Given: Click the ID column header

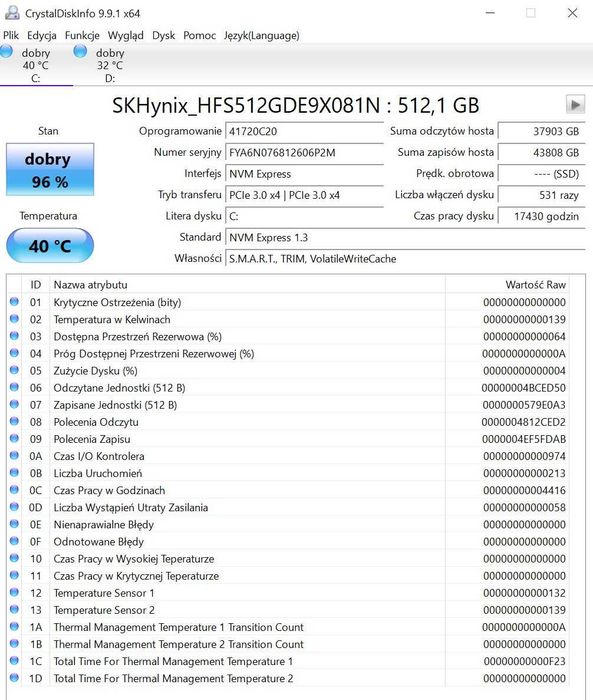Looking at the screenshot, I should click(x=36, y=285).
